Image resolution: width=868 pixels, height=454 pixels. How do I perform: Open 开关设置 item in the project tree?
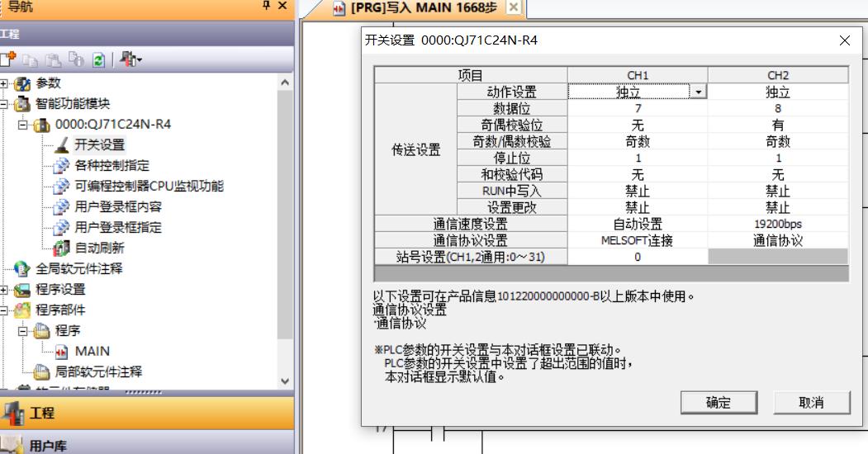(99, 145)
